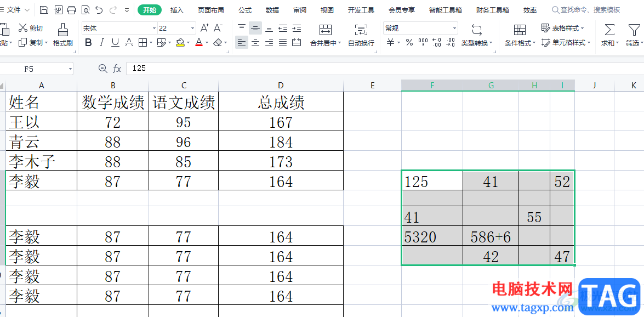
Task: Switch to the Page Layout (页面布局) tab
Action: (x=210, y=10)
